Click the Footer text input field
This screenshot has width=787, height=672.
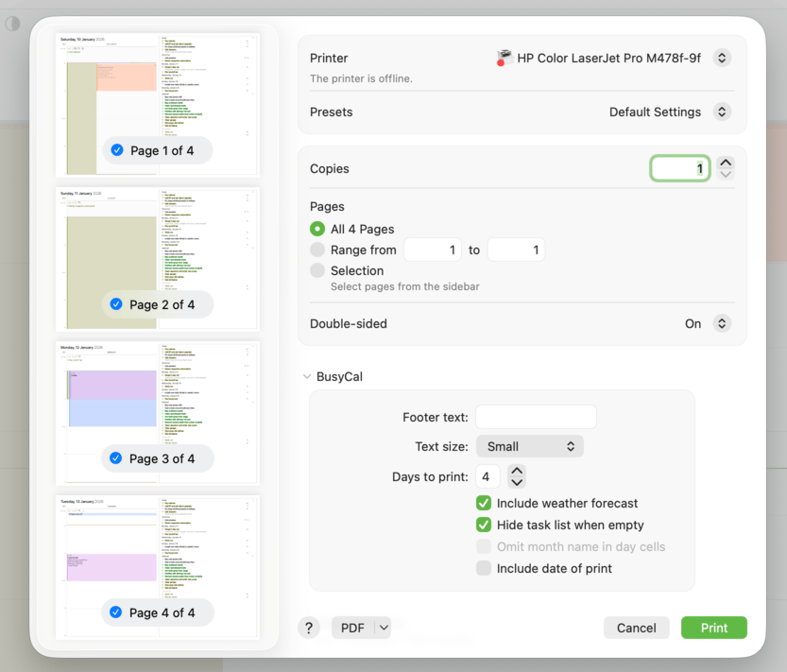pyautogui.click(x=536, y=418)
